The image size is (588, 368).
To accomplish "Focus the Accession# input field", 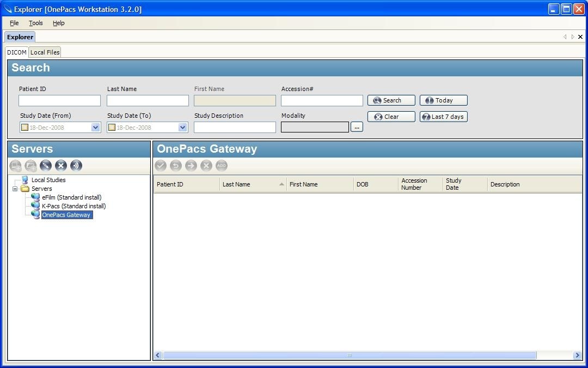I will tap(322, 100).
